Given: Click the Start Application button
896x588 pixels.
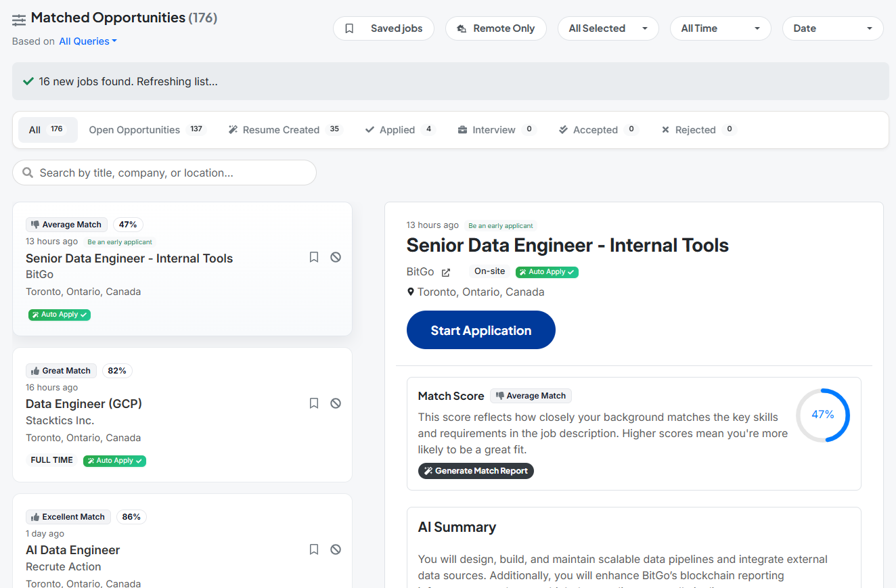Looking at the screenshot, I should click(x=480, y=330).
